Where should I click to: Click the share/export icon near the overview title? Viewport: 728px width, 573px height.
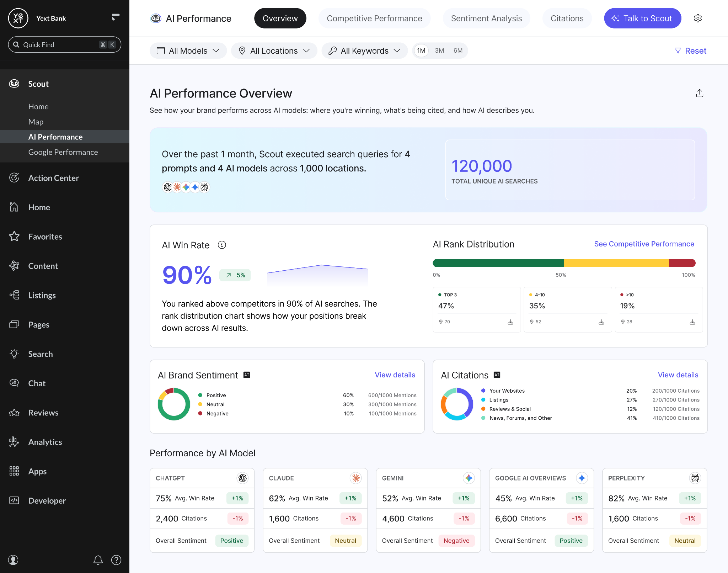coord(699,93)
